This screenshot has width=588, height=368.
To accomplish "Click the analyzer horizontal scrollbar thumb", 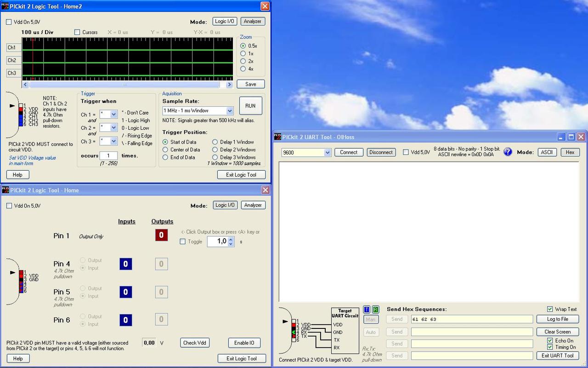I will click(124, 84).
